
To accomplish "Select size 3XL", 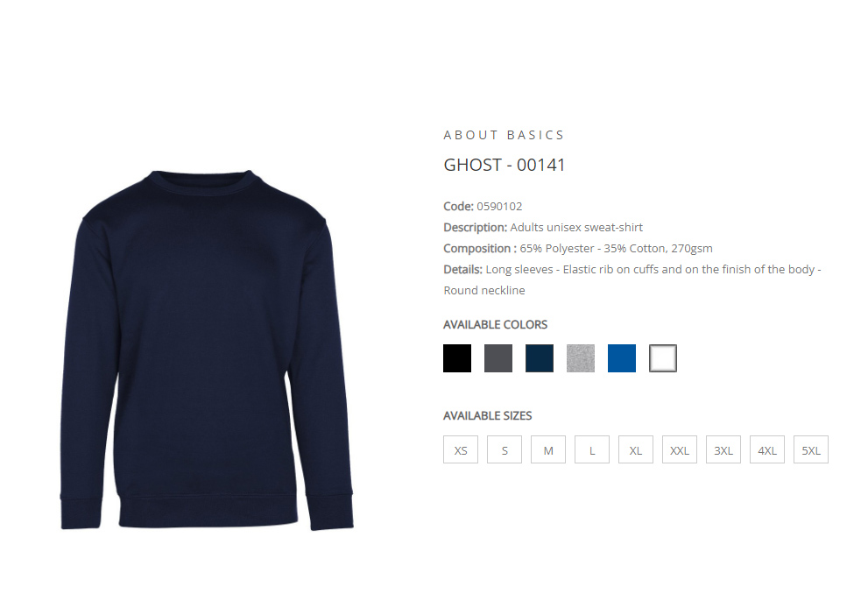I will (723, 449).
